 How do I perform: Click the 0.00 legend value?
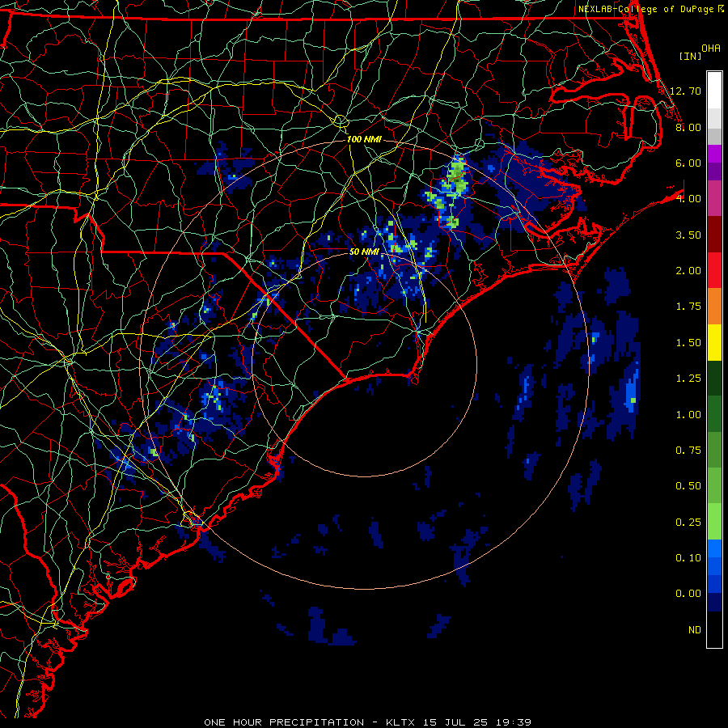(x=688, y=594)
